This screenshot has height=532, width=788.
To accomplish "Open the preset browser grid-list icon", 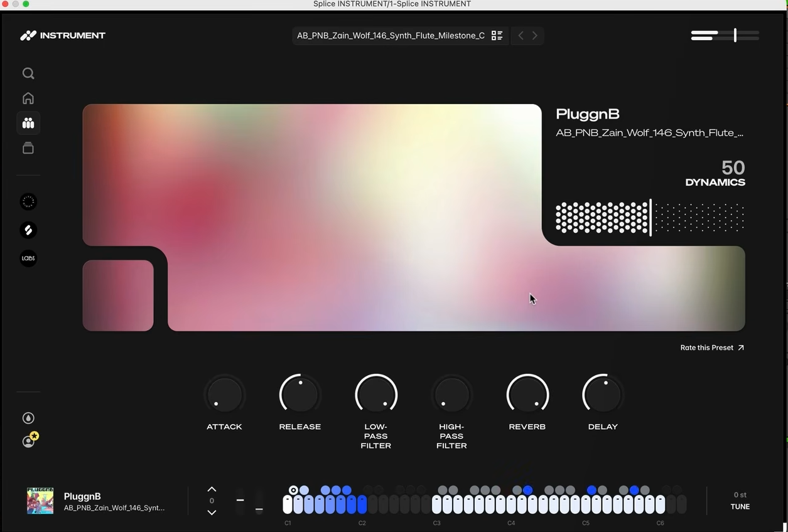I will point(497,36).
